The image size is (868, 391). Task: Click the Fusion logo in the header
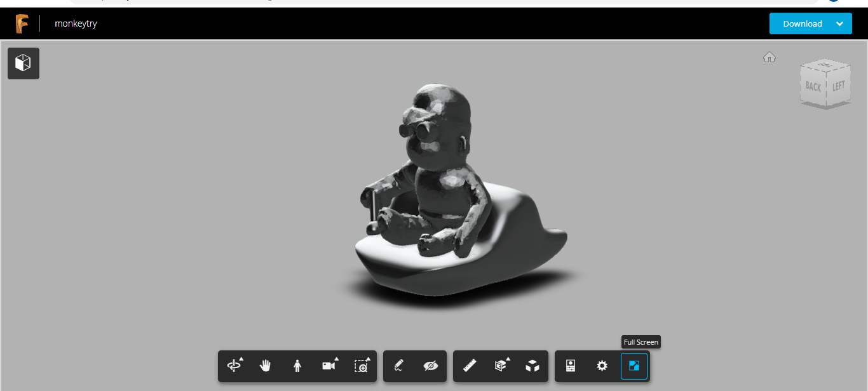(x=22, y=23)
